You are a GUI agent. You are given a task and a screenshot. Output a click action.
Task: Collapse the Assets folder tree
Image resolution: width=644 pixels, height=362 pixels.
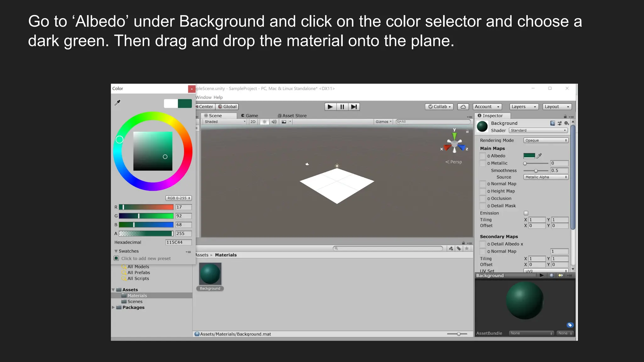[113, 290]
